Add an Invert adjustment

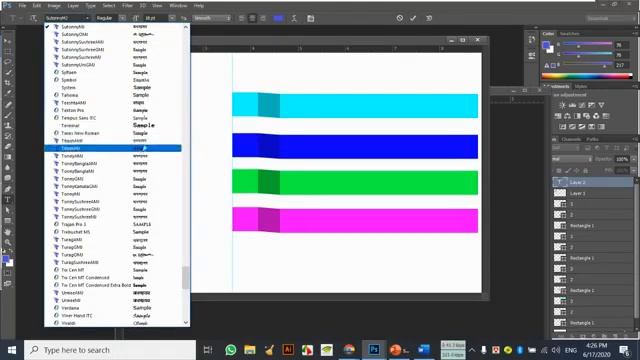[x=562, y=127]
